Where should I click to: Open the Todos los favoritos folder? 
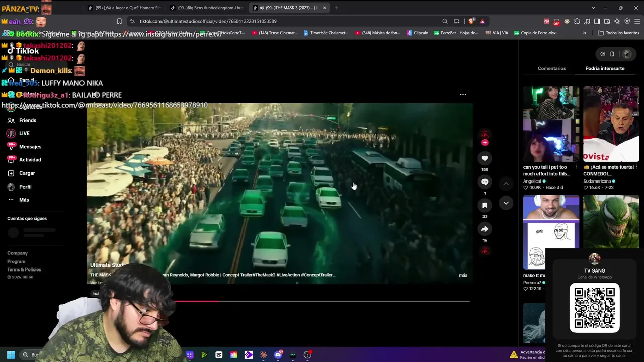coord(618,33)
